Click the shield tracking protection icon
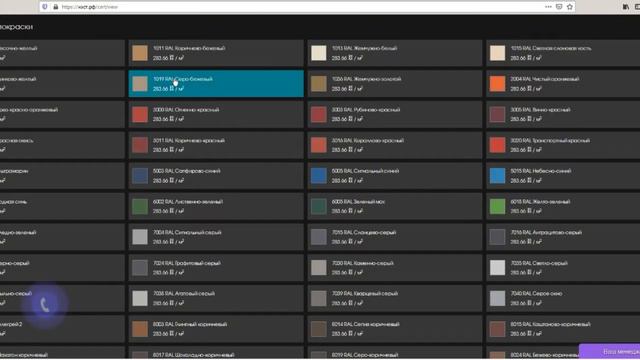 tap(45, 7)
